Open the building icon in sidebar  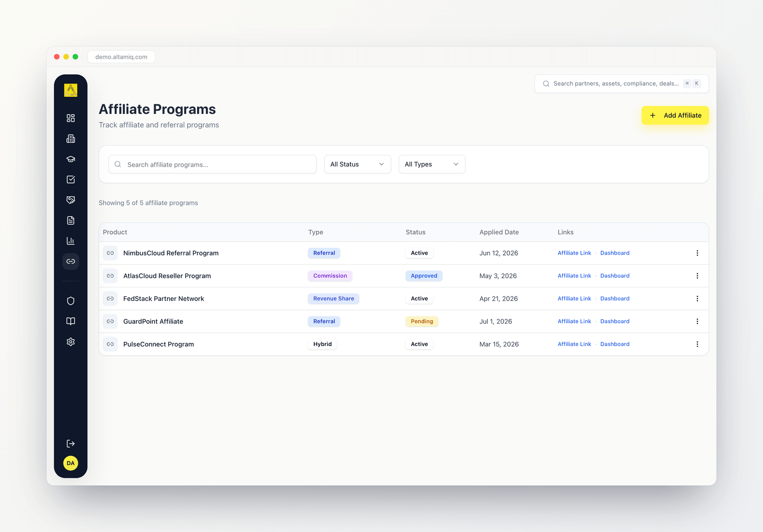coord(71,139)
